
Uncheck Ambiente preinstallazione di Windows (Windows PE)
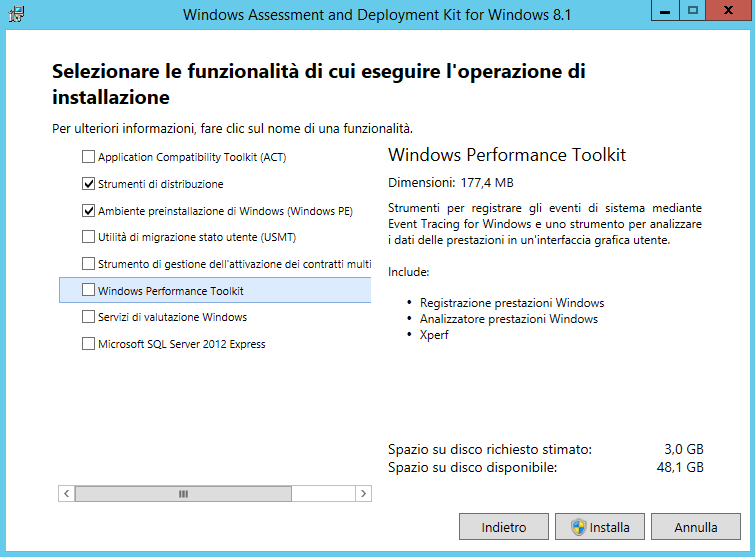pos(89,211)
